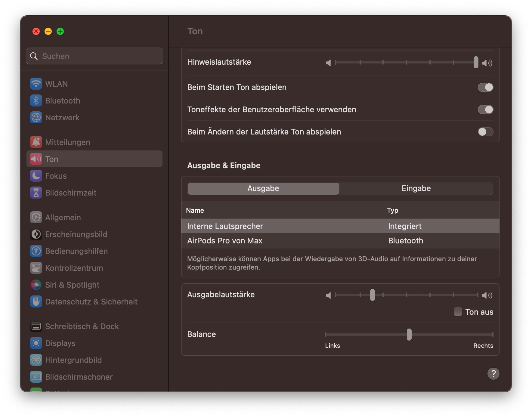This screenshot has height=417, width=532.
Task: Select the Ausgabe tab
Action: (263, 189)
